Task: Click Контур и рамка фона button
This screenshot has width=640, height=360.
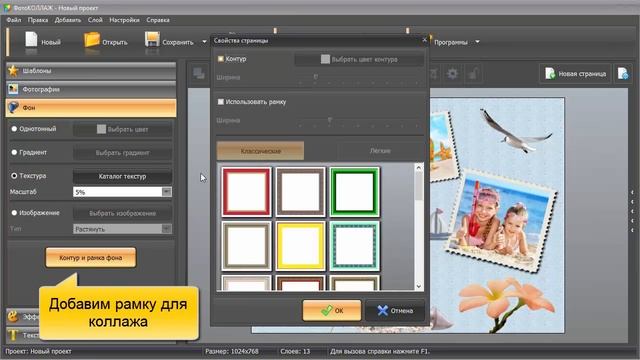Action: (x=91, y=258)
